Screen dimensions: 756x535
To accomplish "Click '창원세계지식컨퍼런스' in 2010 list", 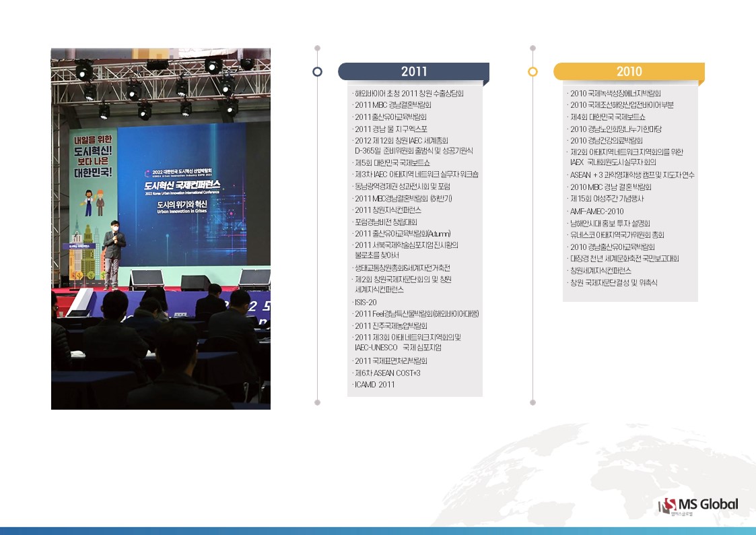I will pyautogui.click(x=600, y=271).
